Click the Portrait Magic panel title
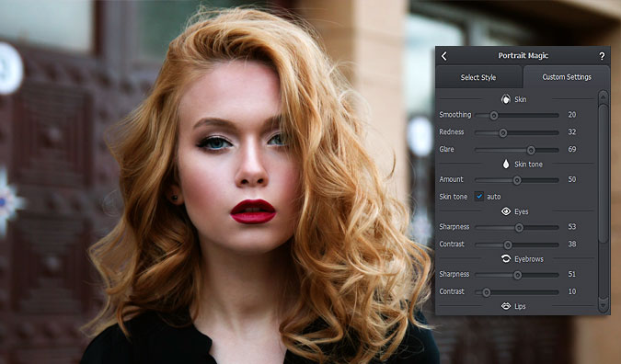 [523, 56]
